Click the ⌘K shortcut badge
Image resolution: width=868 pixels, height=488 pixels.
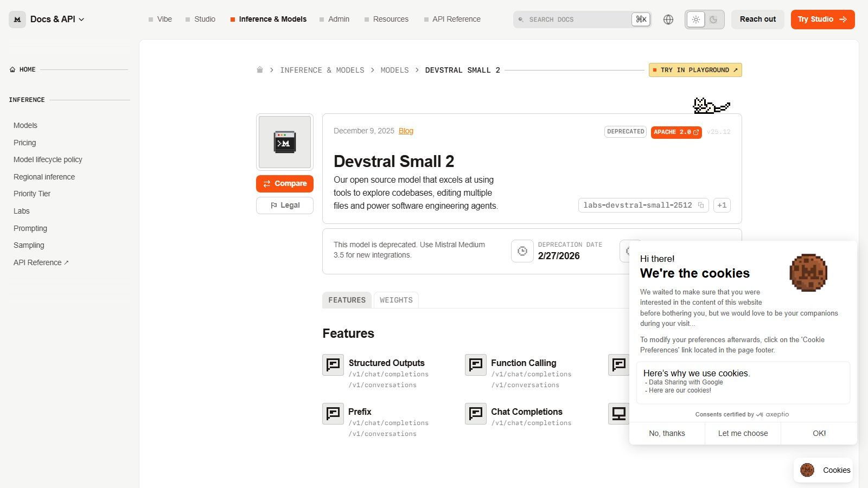(x=641, y=20)
